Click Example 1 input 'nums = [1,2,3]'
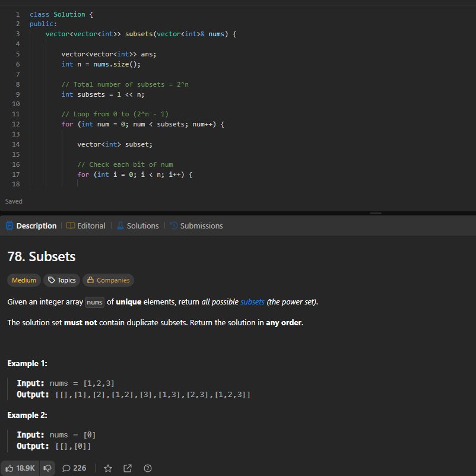Image resolution: width=476 pixels, height=476 pixels. click(x=82, y=383)
